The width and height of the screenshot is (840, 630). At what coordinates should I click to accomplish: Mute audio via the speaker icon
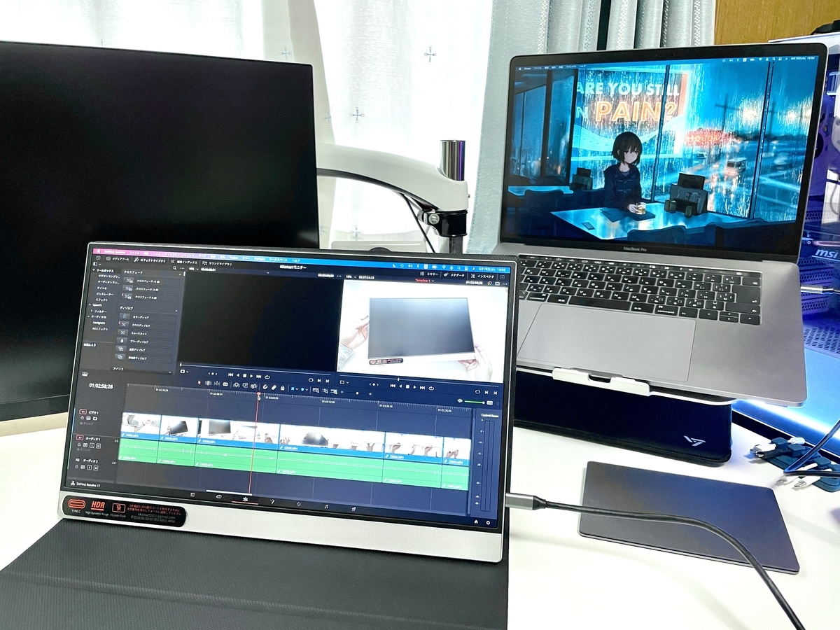tap(460, 400)
